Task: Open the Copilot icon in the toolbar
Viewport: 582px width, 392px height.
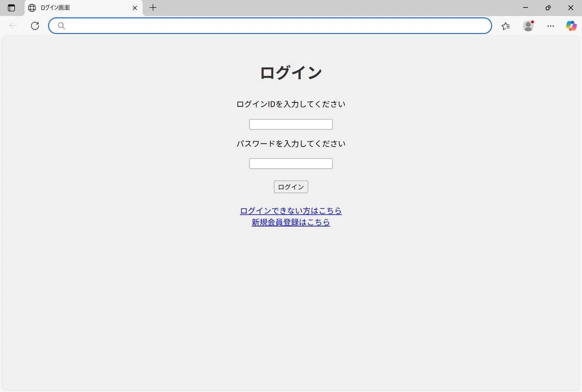Action: pyautogui.click(x=571, y=26)
